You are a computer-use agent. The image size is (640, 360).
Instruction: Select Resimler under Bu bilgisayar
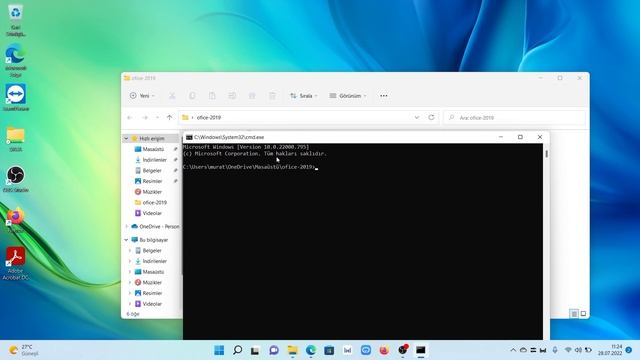[x=152, y=293]
